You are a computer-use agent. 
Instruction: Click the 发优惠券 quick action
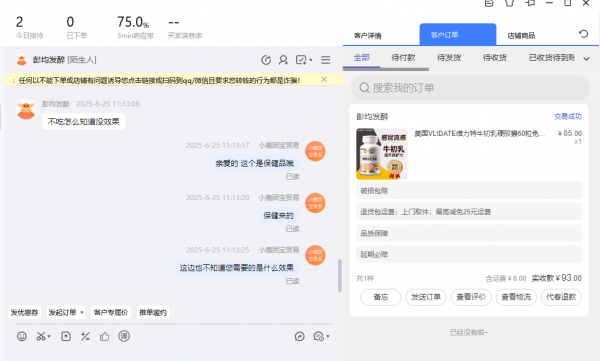[24, 312]
